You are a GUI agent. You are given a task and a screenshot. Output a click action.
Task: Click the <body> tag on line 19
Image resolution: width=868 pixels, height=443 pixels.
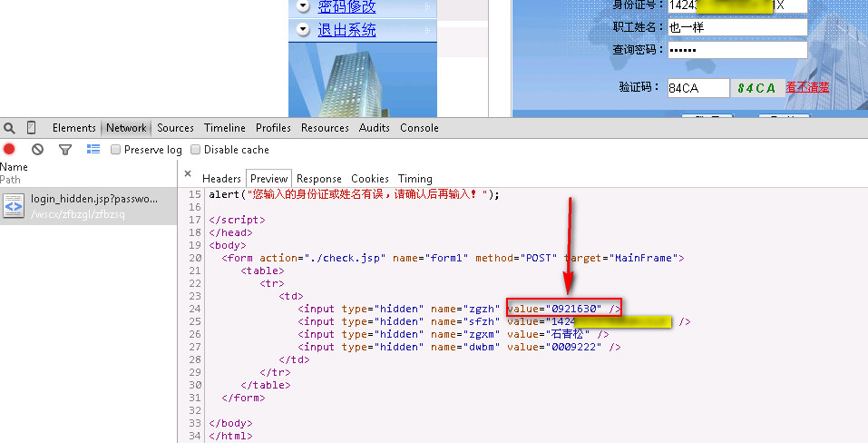coord(228,245)
